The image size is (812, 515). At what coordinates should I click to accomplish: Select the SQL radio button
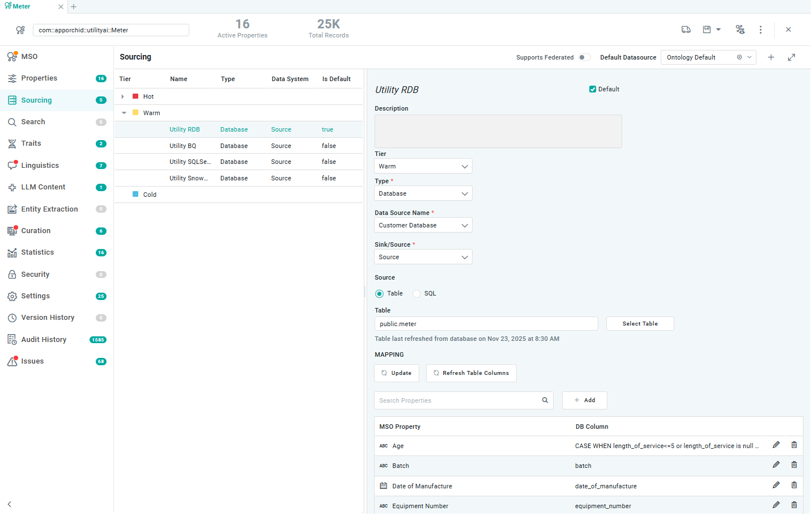[416, 294]
